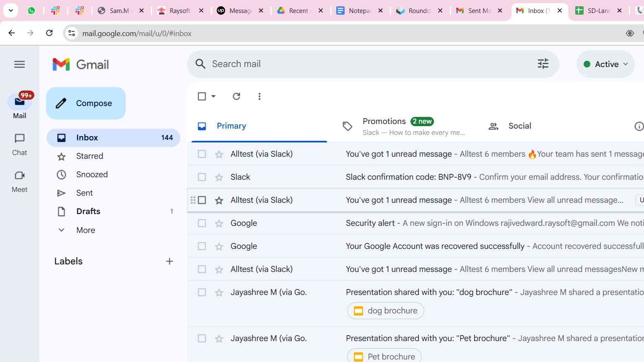Open the Pet brochure attachment chip
The image size is (644, 362).
click(384, 356)
